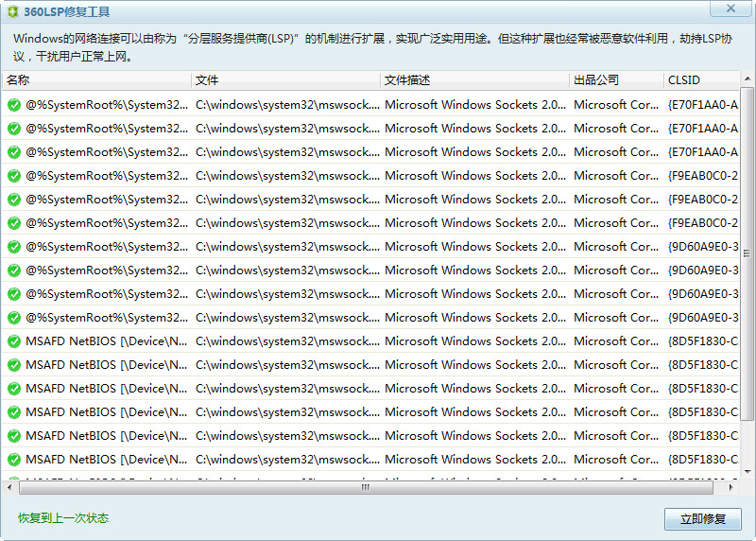Viewport: 756px width, 541px height.
Task: Click mswsock file path in topmost row
Action: point(287,105)
